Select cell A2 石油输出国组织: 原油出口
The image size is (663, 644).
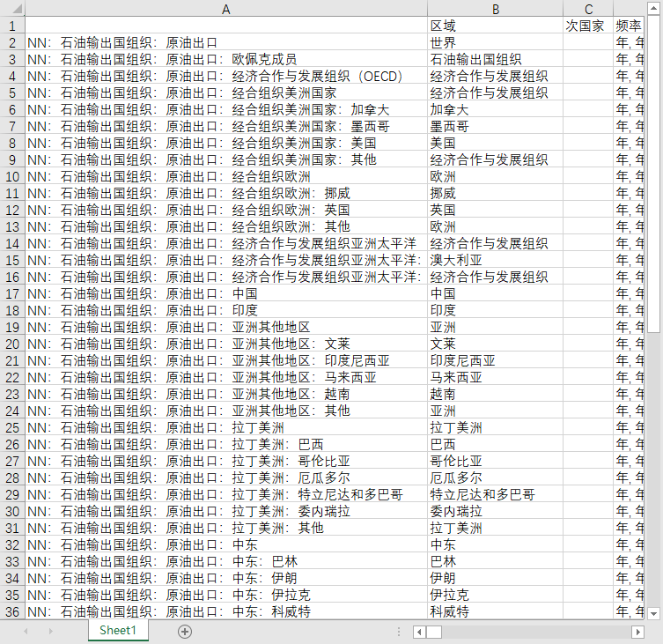(x=226, y=42)
